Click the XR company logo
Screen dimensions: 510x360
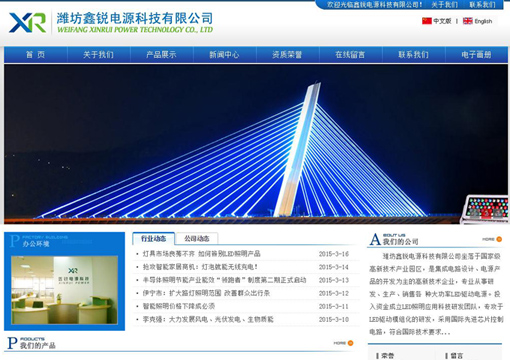pos(27,22)
